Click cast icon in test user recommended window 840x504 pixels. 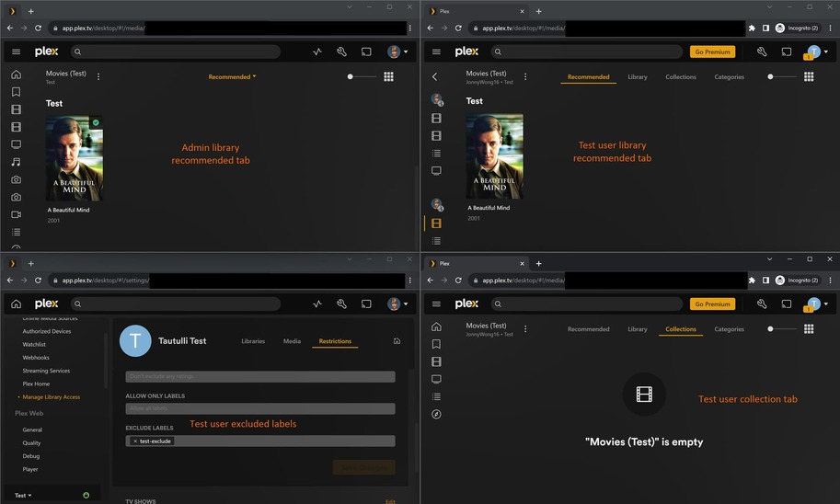pos(787,52)
